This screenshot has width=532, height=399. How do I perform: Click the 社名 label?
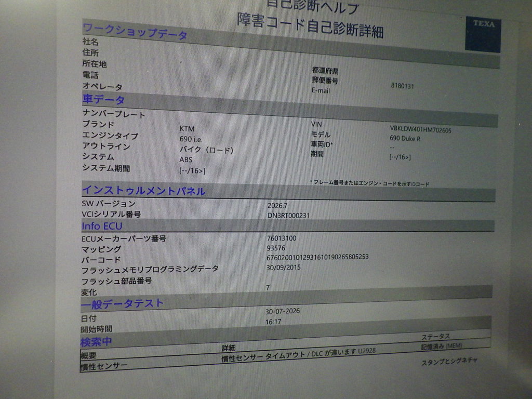[x=90, y=42]
